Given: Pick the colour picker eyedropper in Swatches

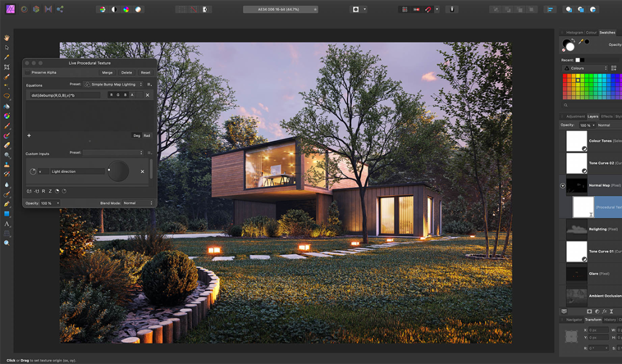Looking at the screenshot, I should pos(581,42).
